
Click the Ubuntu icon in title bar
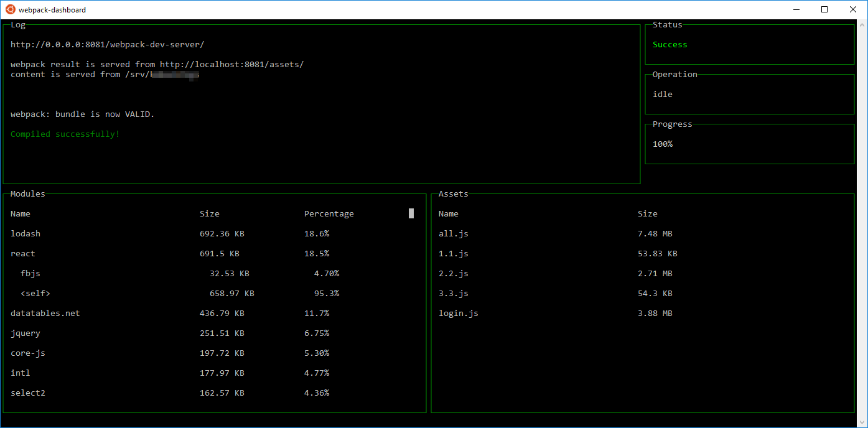(10, 9)
